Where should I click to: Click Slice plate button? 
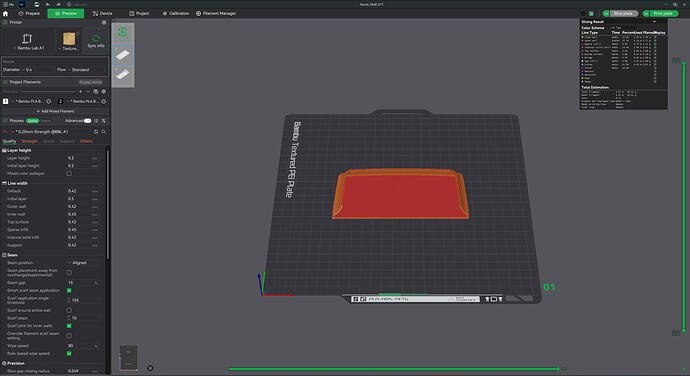pyautogui.click(x=624, y=14)
